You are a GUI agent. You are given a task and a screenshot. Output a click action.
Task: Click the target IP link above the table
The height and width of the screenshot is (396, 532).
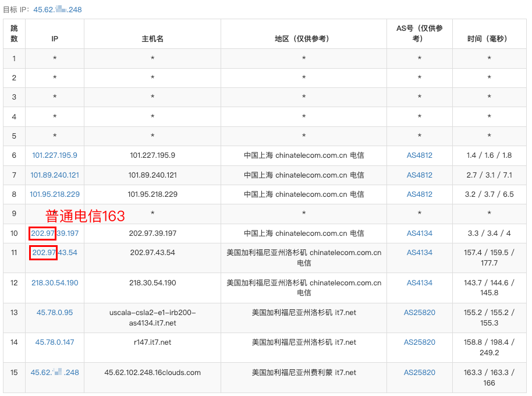[x=57, y=10]
